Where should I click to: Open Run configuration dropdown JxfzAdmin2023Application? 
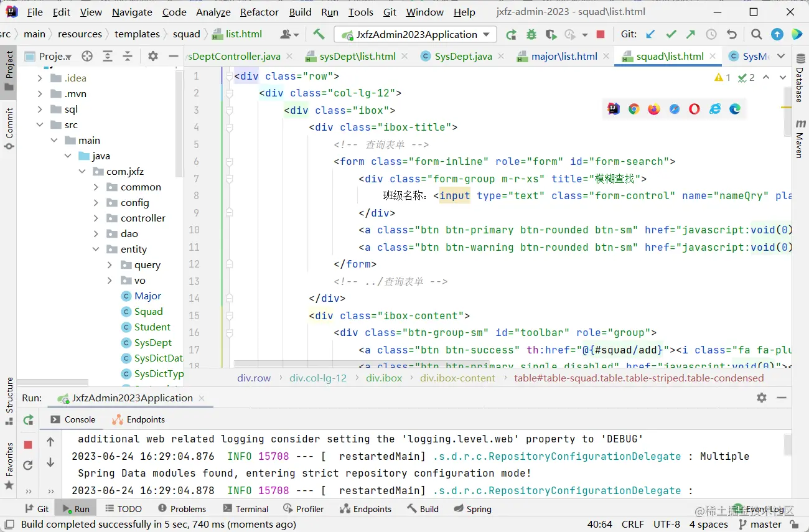[x=415, y=35]
